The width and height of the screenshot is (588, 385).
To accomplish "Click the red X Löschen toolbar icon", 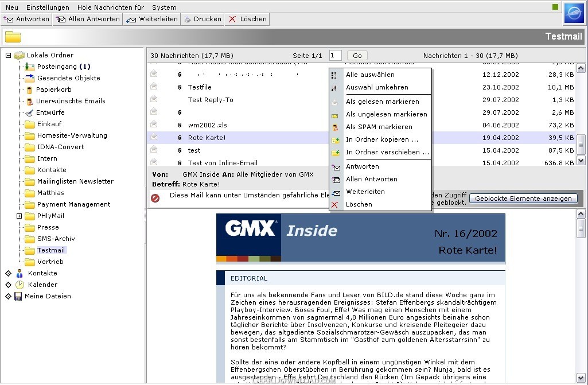I will [232, 19].
